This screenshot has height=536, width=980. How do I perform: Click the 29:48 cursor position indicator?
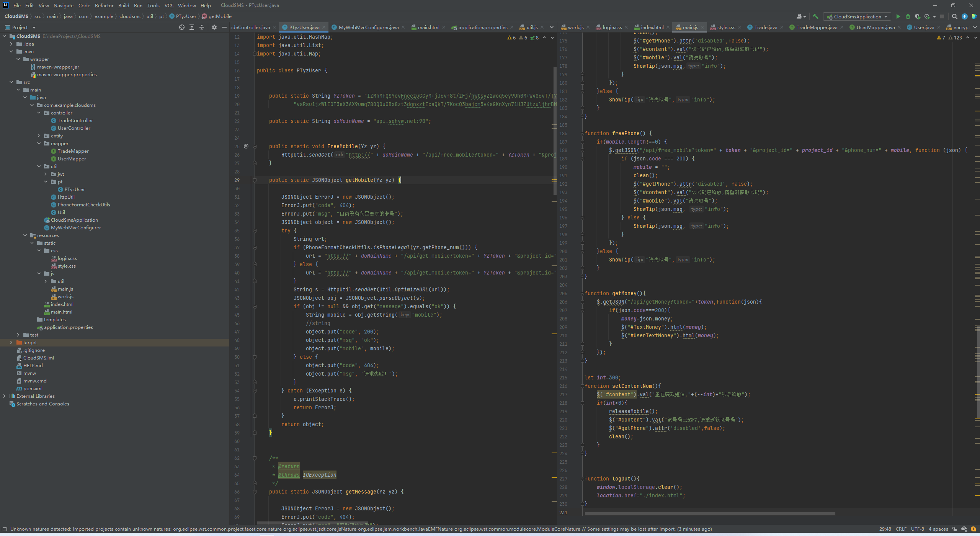click(885, 529)
